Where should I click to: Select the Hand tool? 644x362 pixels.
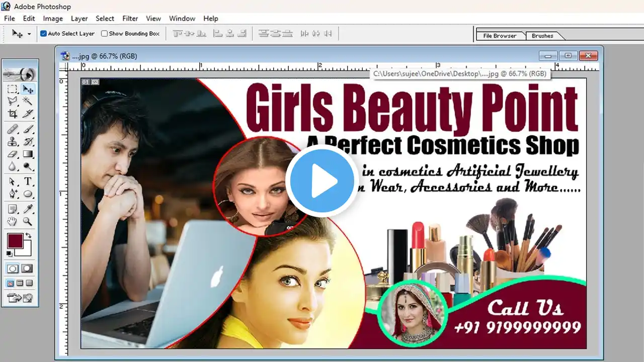point(13,221)
